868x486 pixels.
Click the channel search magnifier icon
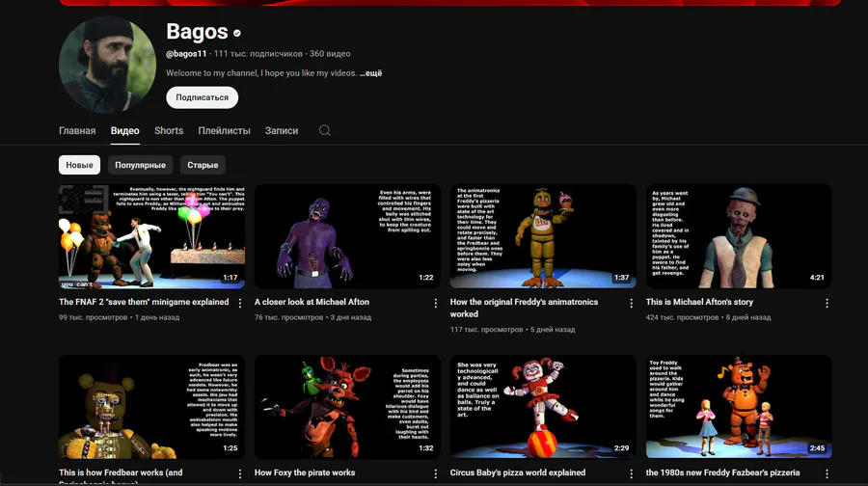point(324,130)
